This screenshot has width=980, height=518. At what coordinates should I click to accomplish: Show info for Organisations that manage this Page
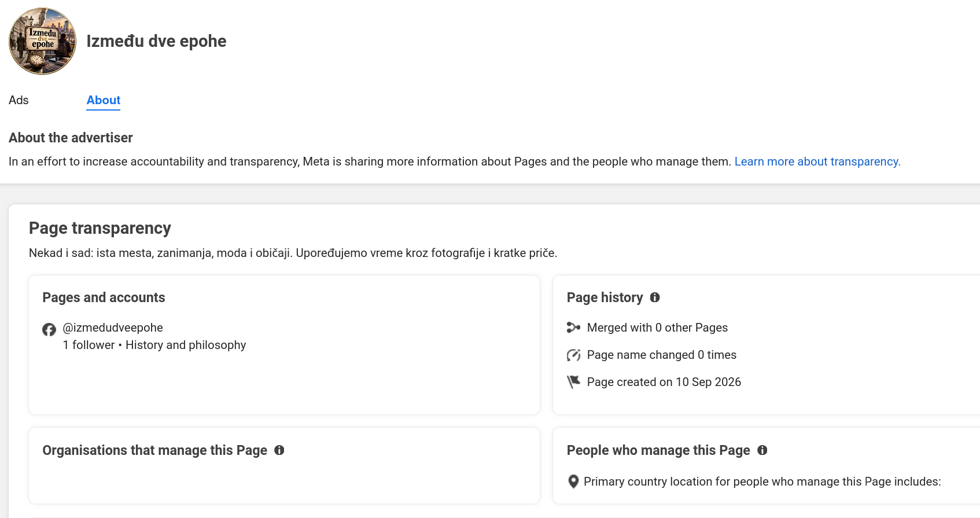(279, 450)
